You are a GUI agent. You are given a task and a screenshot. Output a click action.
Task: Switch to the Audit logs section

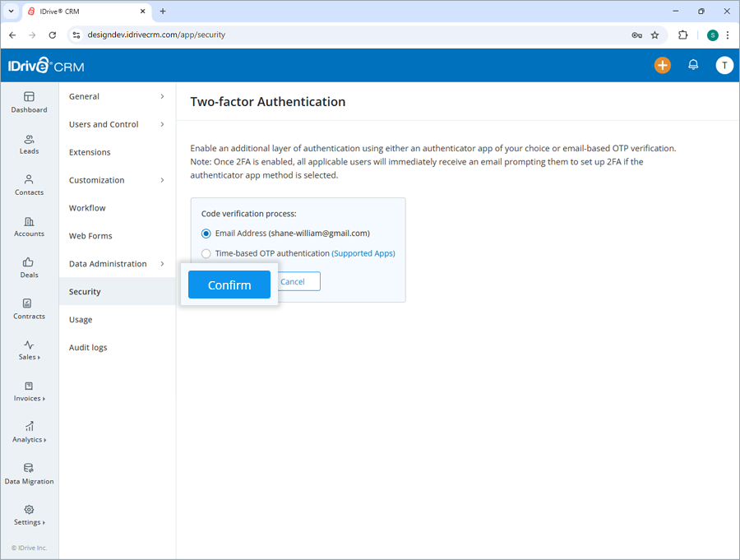coord(88,347)
